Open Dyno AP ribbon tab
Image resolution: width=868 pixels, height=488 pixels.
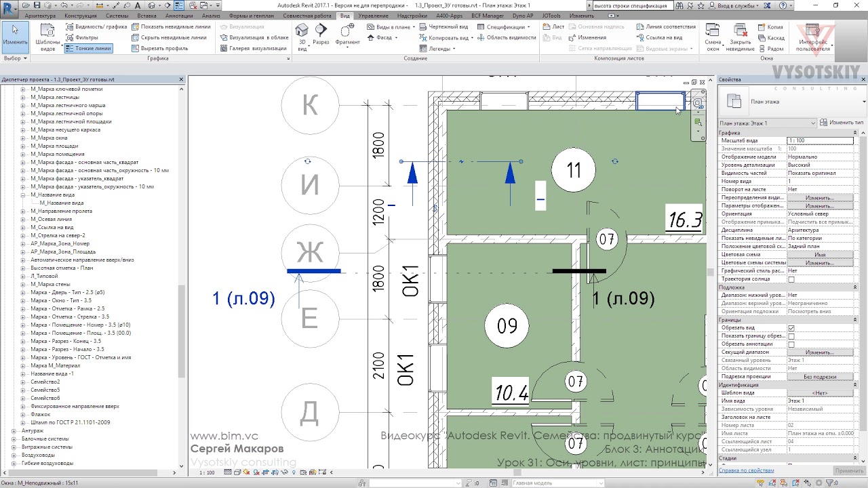click(524, 16)
